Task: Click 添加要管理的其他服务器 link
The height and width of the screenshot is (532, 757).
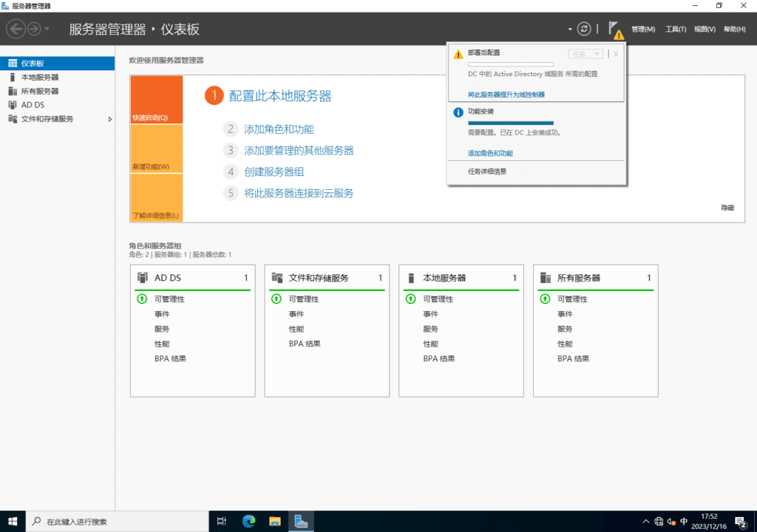Action: pyautogui.click(x=299, y=151)
